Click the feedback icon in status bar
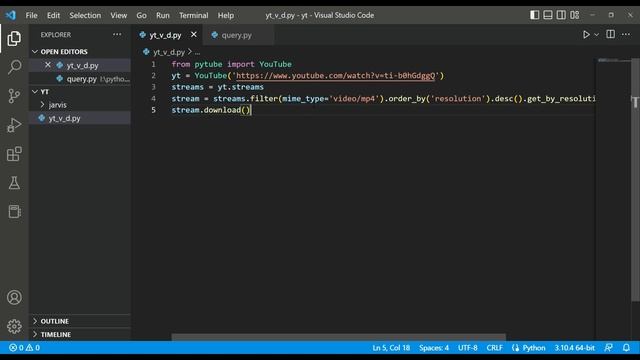Screen dimensions: 640x360 pyautogui.click(x=608, y=348)
